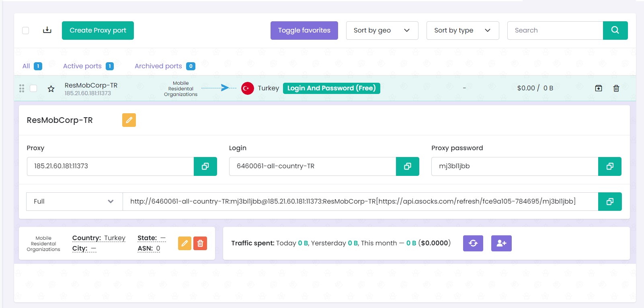
Task: Tick the select-all checkbox at top
Action: point(25,31)
